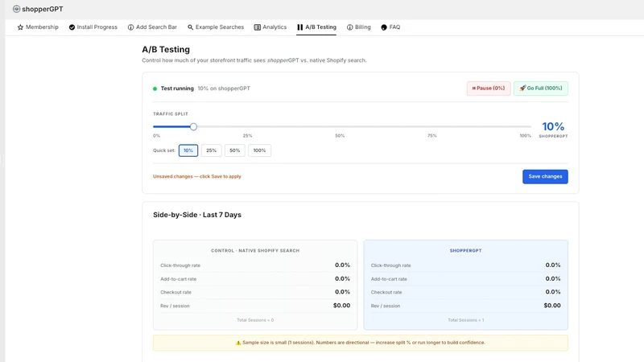Image resolution: width=644 pixels, height=362 pixels.
Task: Click the warning triangle icon in sample notice
Action: coord(238,343)
